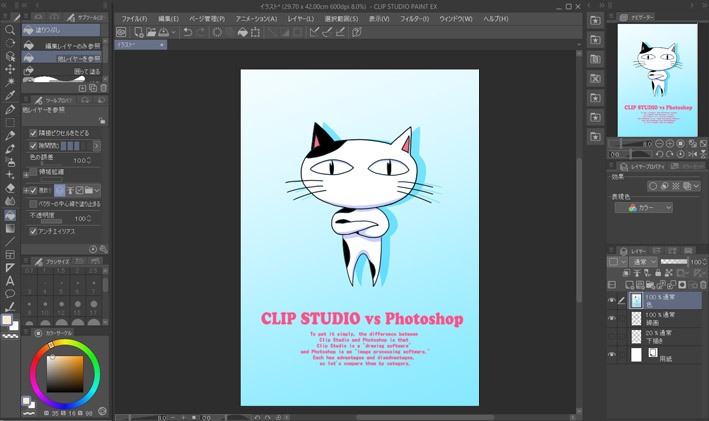The height and width of the screenshot is (421, 709).
Task: Click the Undo arrow in command bar
Action: [x=188, y=32]
